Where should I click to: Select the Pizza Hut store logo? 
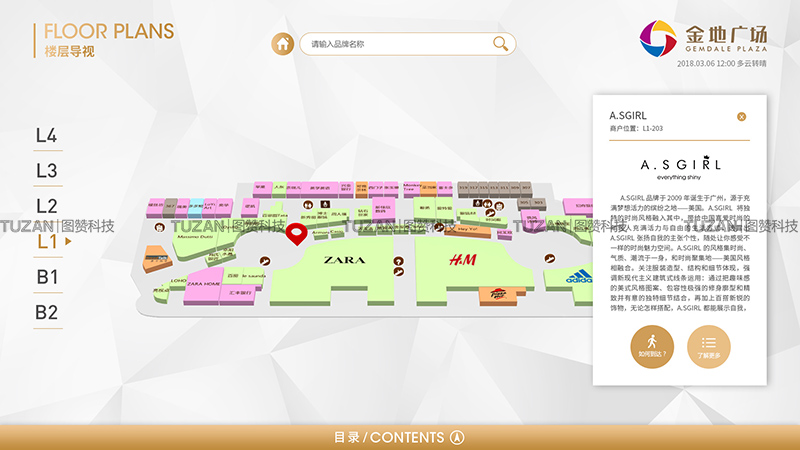pyautogui.click(x=498, y=293)
